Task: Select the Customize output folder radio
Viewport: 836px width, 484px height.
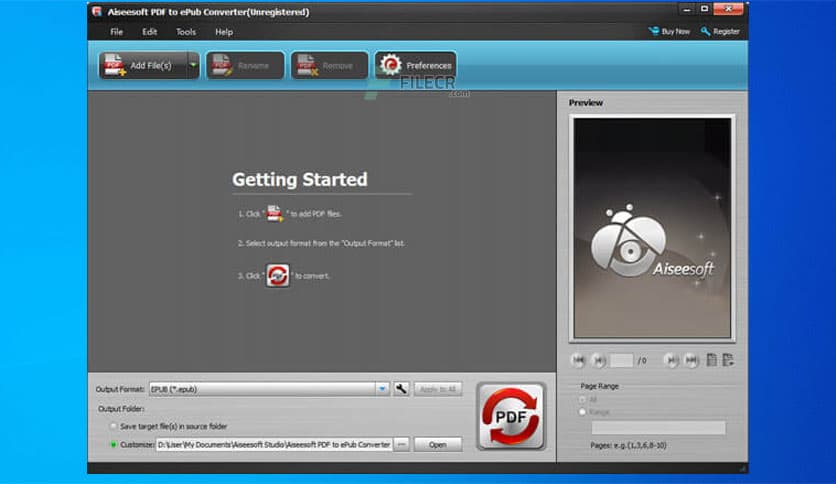Action: click(x=113, y=445)
